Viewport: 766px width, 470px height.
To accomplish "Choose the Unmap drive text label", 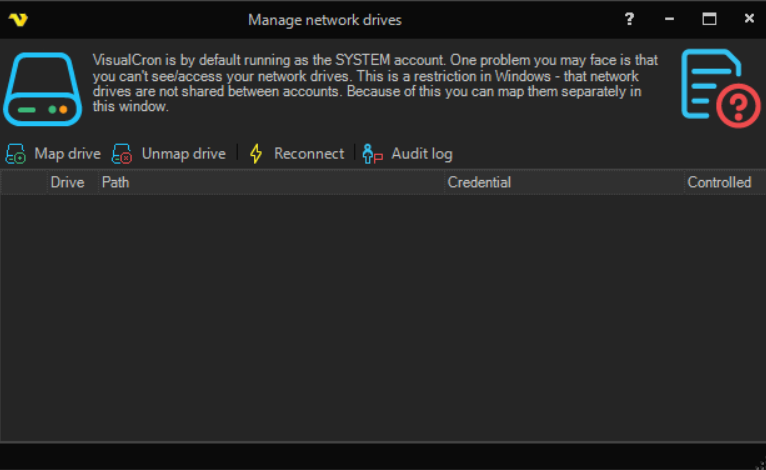I will pos(183,154).
